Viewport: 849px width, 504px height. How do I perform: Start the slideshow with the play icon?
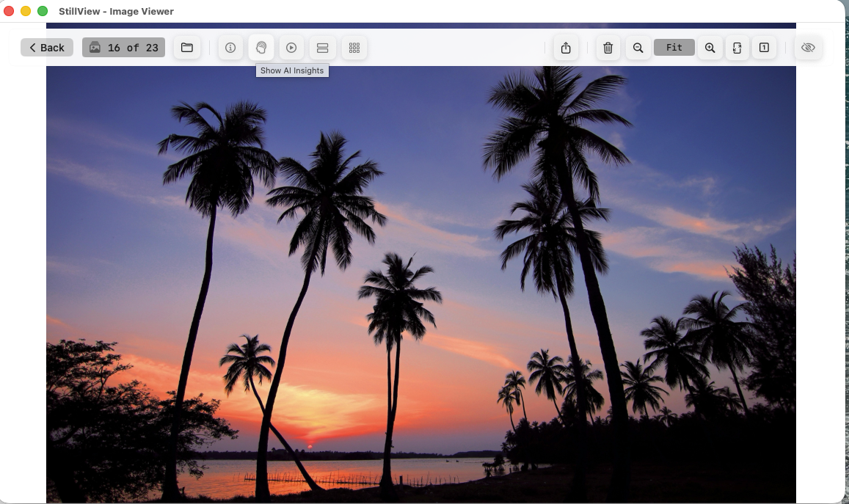(291, 48)
